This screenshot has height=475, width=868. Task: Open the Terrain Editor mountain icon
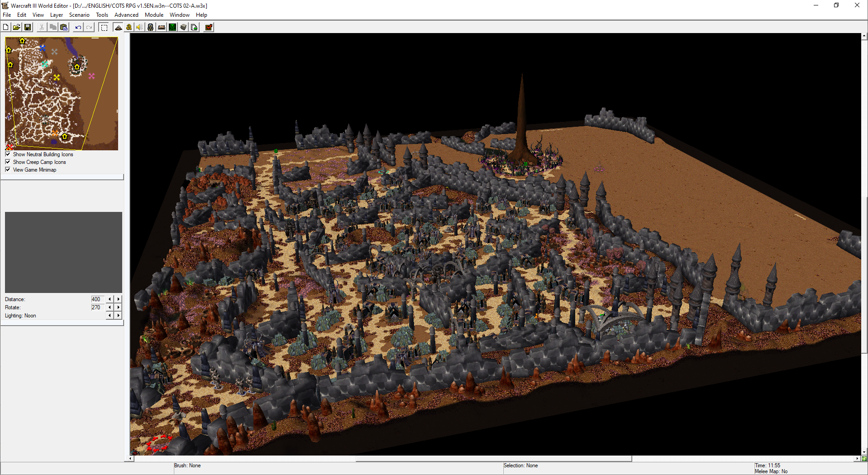(x=118, y=27)
